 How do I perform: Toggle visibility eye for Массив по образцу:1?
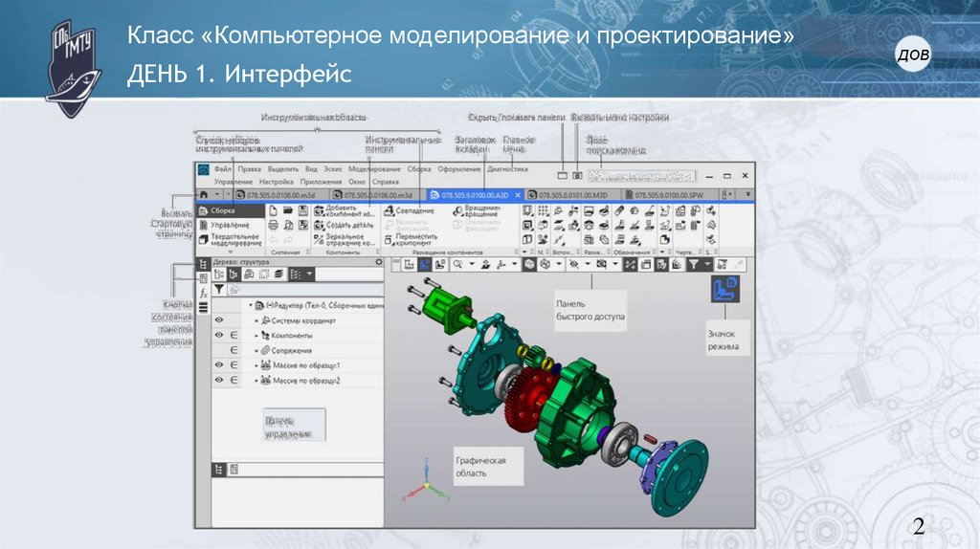tap(219, 364)
